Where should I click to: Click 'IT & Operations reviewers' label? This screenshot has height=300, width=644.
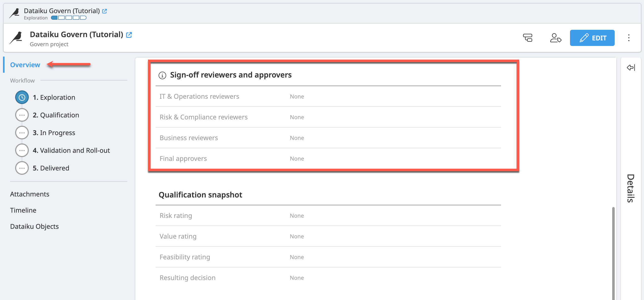[199, 96]
